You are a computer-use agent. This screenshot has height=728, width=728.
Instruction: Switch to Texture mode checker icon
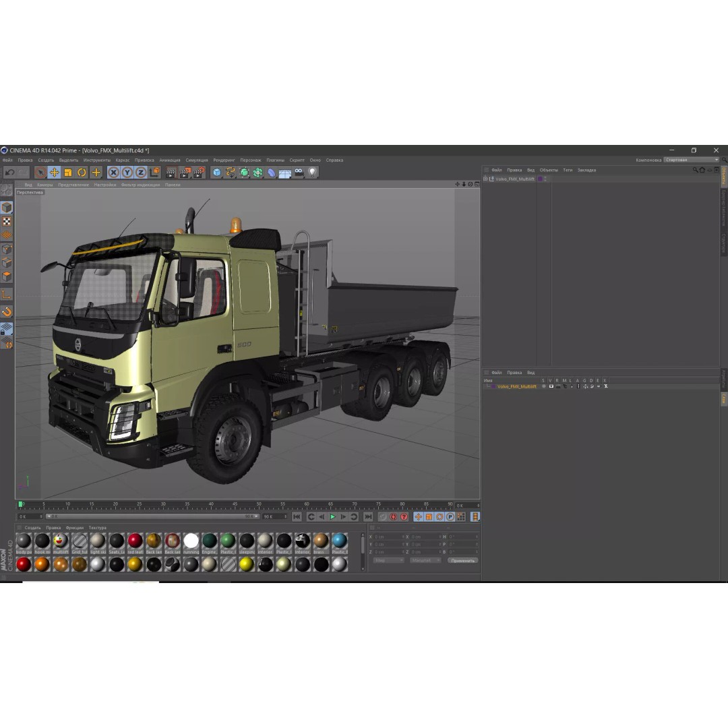point(7,222)
